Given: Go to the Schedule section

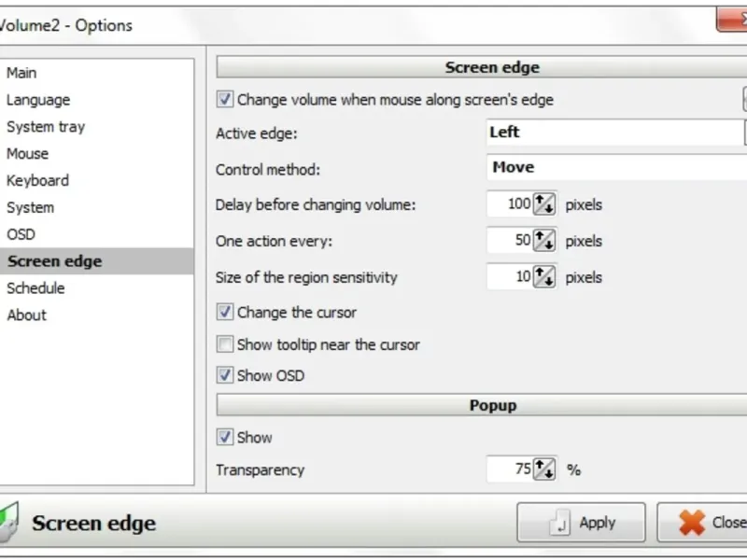Looking at the screenshot, I should coord(36,288).
